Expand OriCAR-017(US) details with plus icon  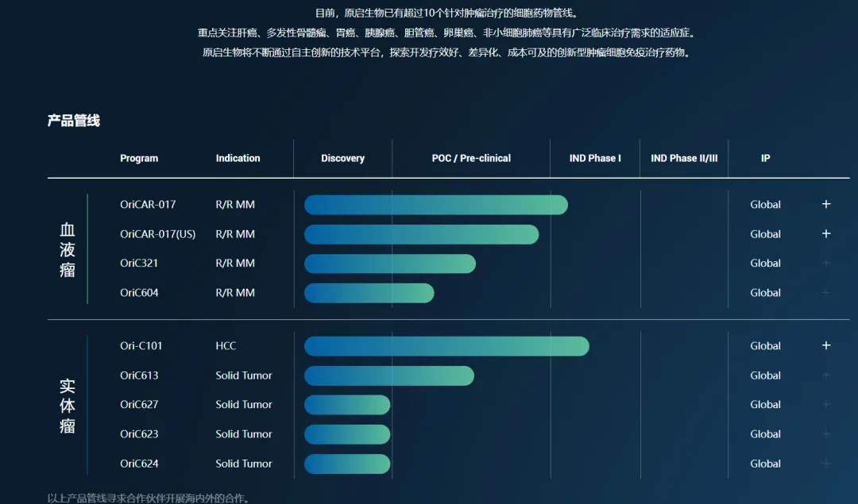click(x=826, y=234)
